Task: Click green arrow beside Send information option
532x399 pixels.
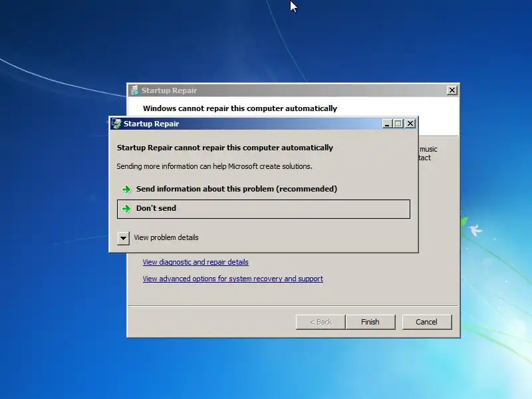Action: point(126,190)
